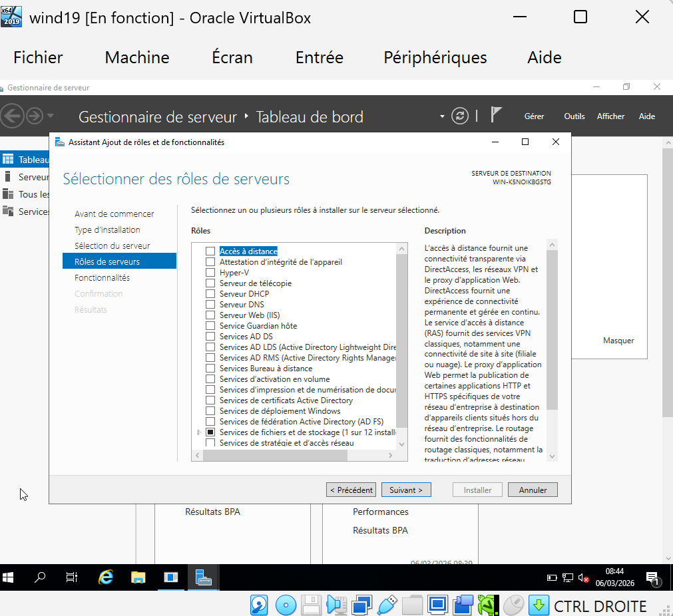Viewport: 673px width, 616px height.
Task: Click the description pane scroll-down arrow
Action: coord(553,456)
